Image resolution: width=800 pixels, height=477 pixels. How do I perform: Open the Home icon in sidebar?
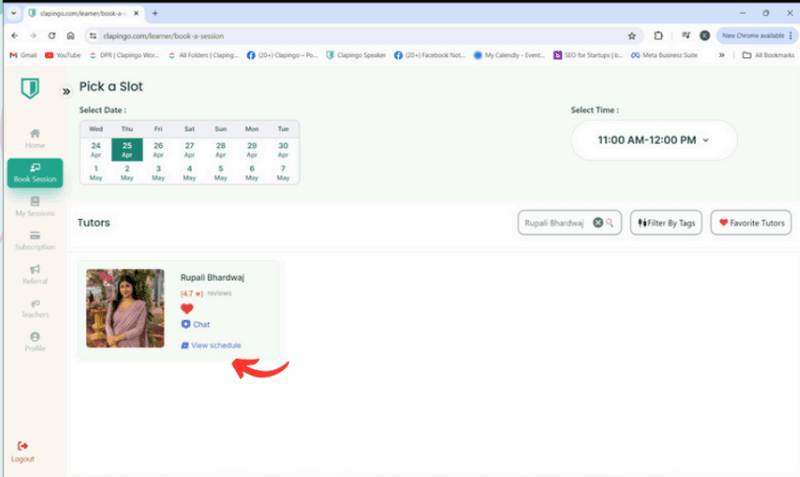pos(35,133)
